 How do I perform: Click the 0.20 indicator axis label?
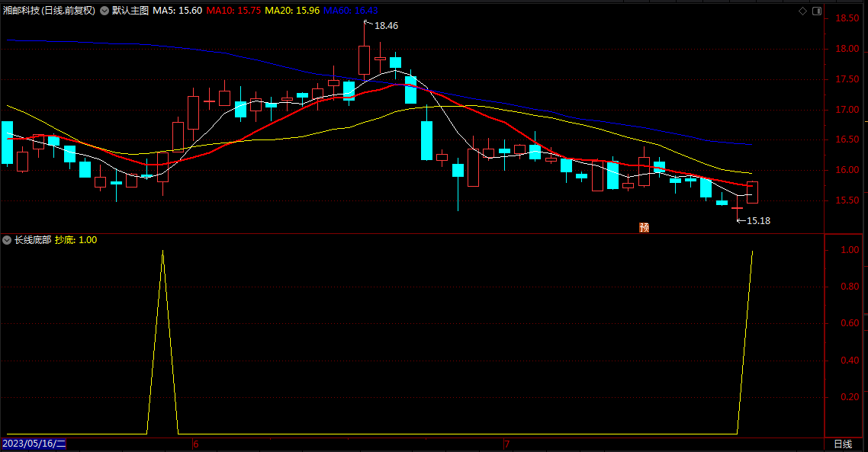[x=850, y=396]
